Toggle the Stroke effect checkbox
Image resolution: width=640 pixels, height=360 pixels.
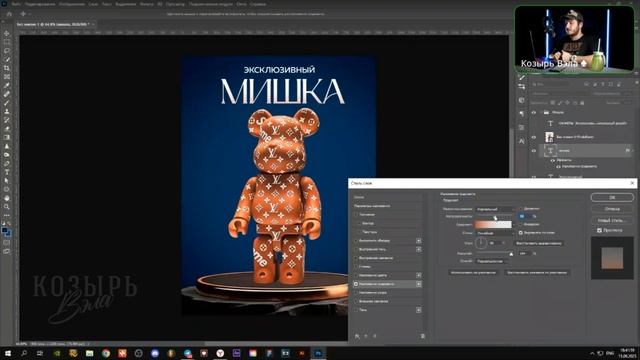coord(356,241)
